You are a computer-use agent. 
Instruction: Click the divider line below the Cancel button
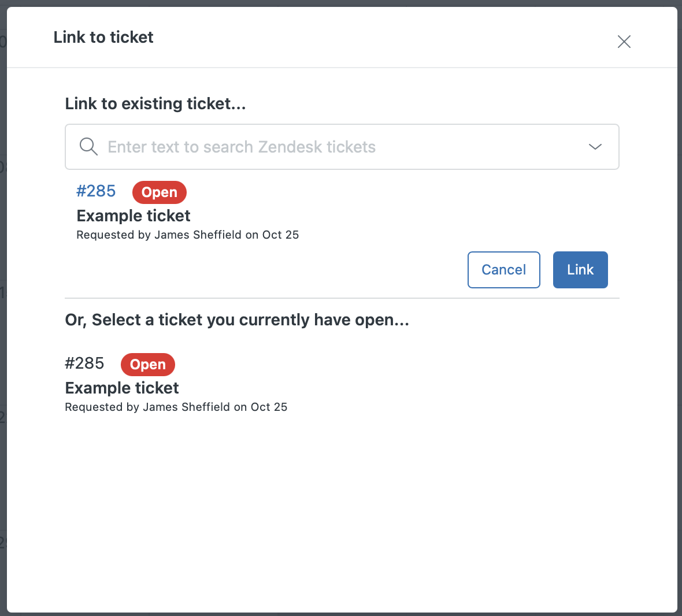pos(342,298)
